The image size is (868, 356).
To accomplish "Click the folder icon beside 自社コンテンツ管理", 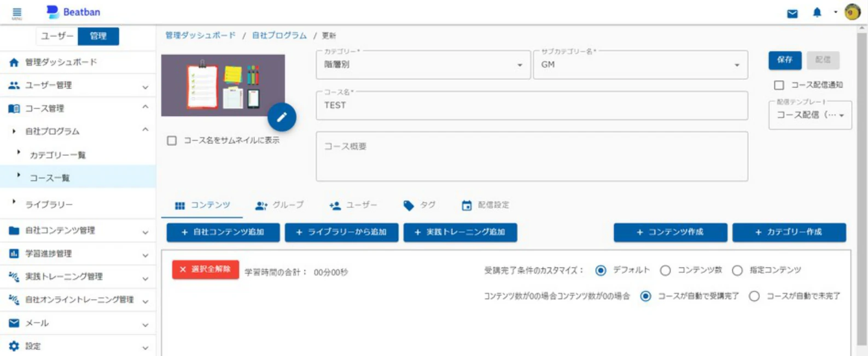I will click(14, 230).
